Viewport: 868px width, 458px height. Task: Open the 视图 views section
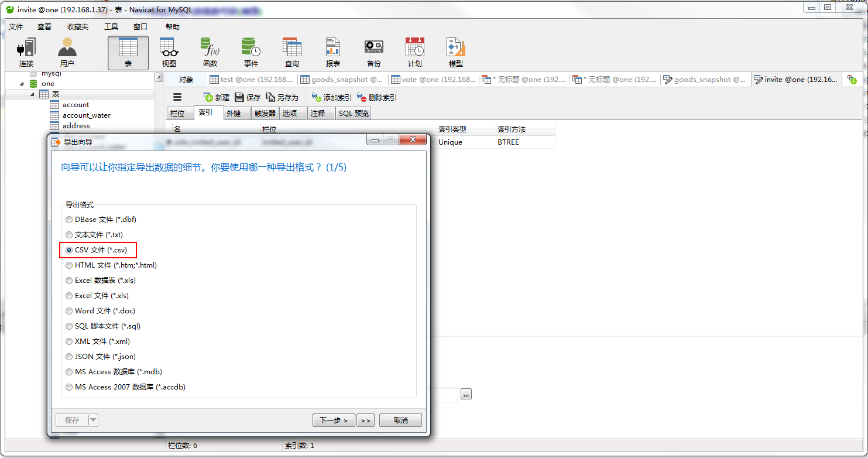(x=169, y=53)
